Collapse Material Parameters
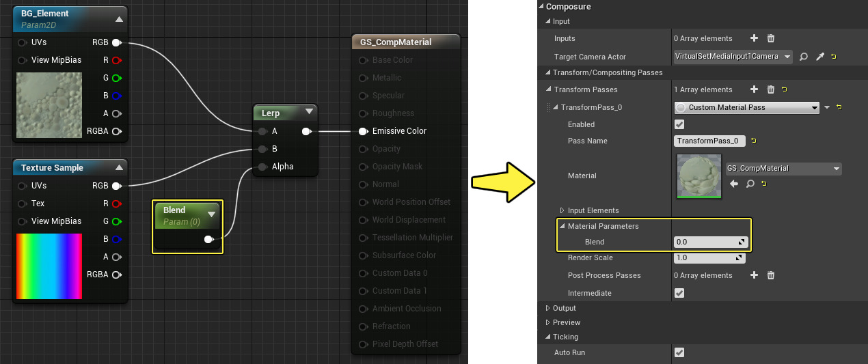868x364 pixels. click(562, 226)
